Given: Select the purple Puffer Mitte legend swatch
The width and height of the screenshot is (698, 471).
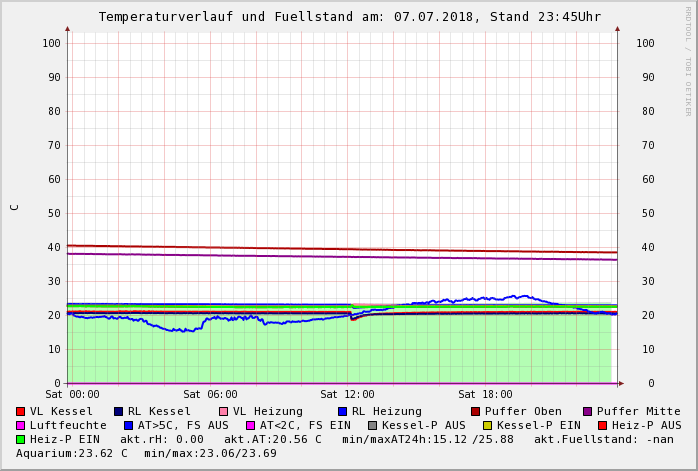Looking at the screenshot, I should pos(588,411).
